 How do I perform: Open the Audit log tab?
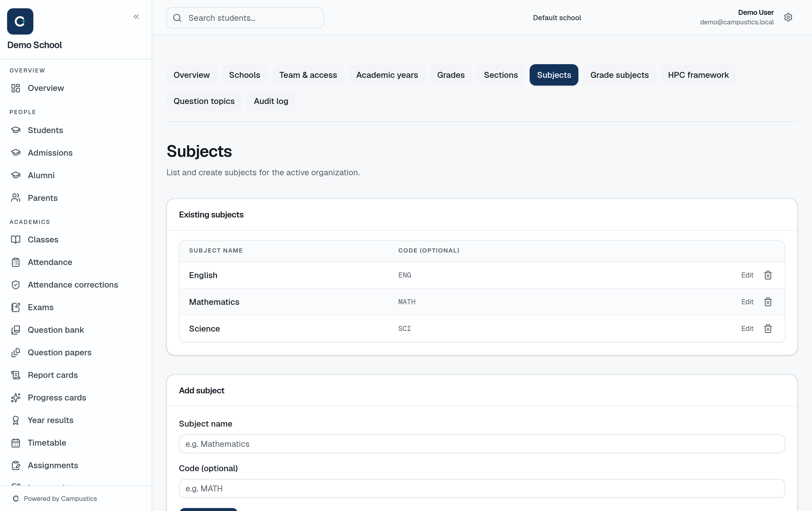271,101
